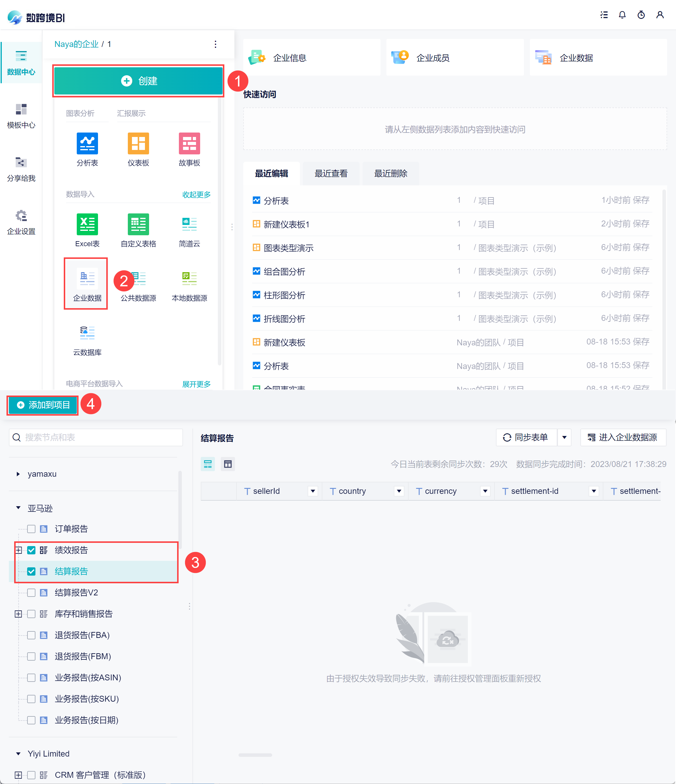Image resolution: width=676 pixels, height=784 pixels.
Task: Click the notification bell icon
Action: [x=622, y=15]
